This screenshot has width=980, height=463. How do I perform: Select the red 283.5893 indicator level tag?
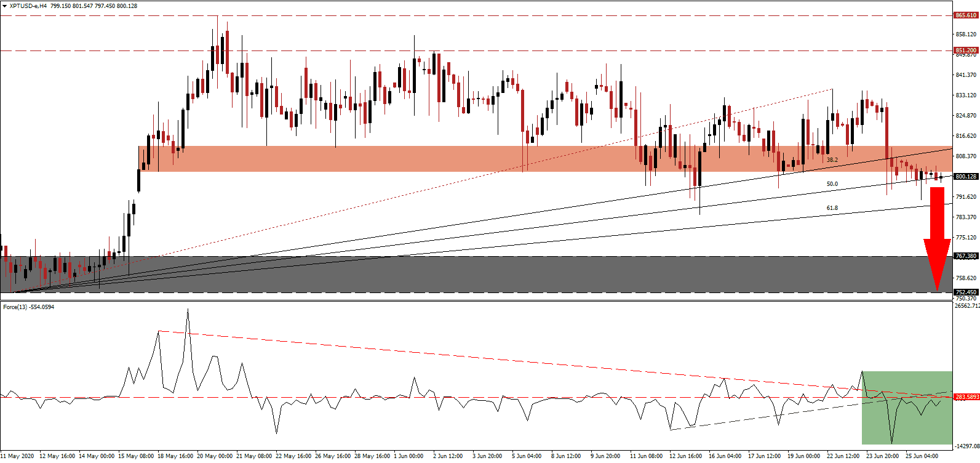pos(966,397)
